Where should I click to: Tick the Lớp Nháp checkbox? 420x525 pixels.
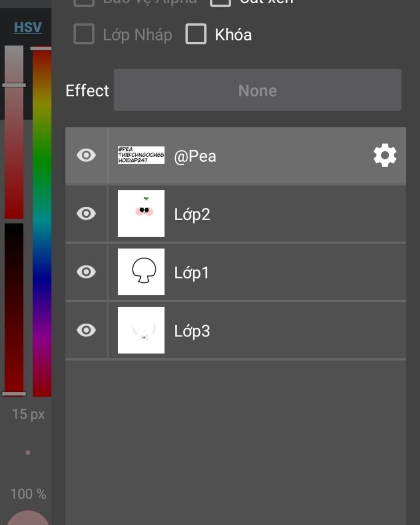[84, 34]
